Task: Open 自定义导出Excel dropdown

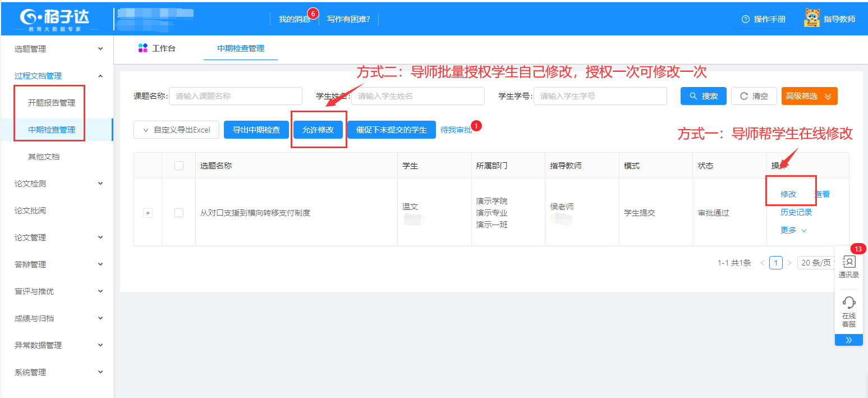Action: click(x=176, y=130)
